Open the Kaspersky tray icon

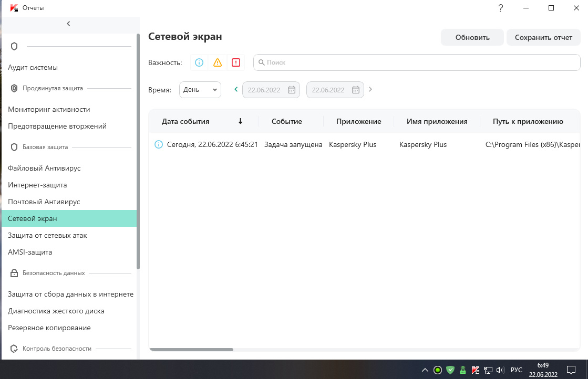476,370
